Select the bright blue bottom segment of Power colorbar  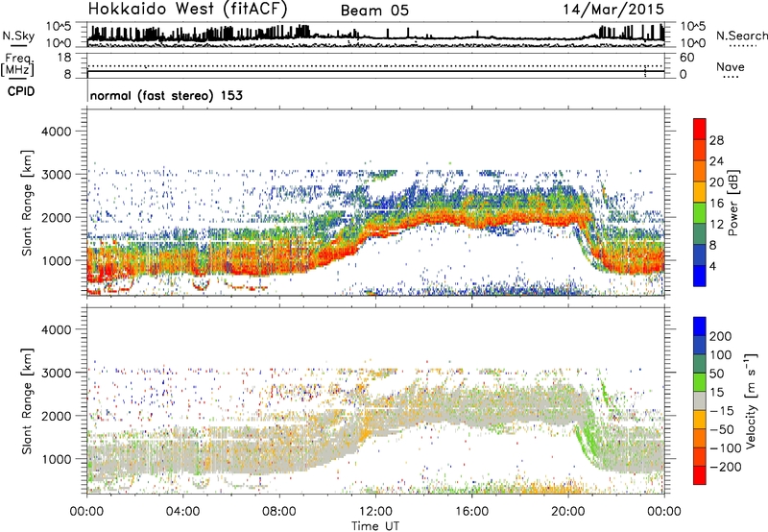click(x=700, y=276)
